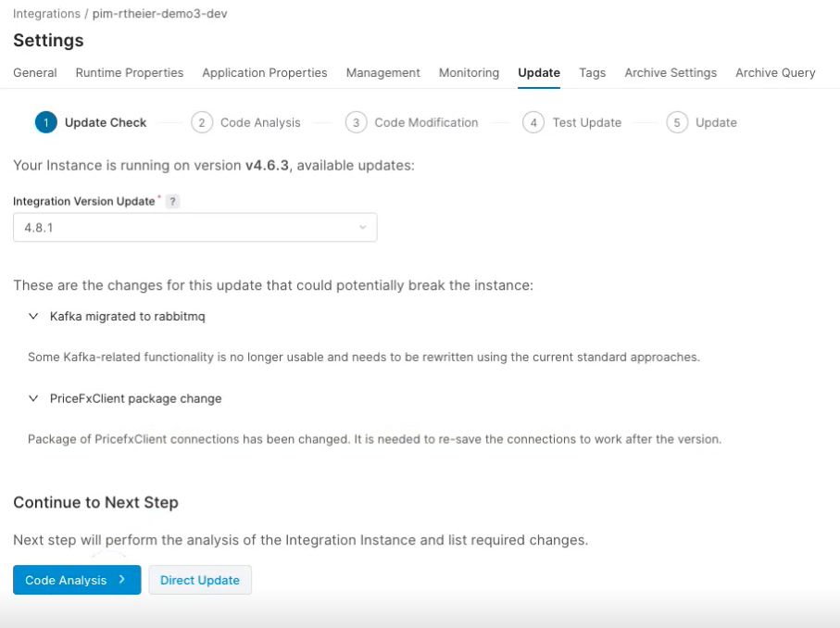The image size is (840, 628).
Task: Click the help question mark icon
Action: [x=171, y=202]
